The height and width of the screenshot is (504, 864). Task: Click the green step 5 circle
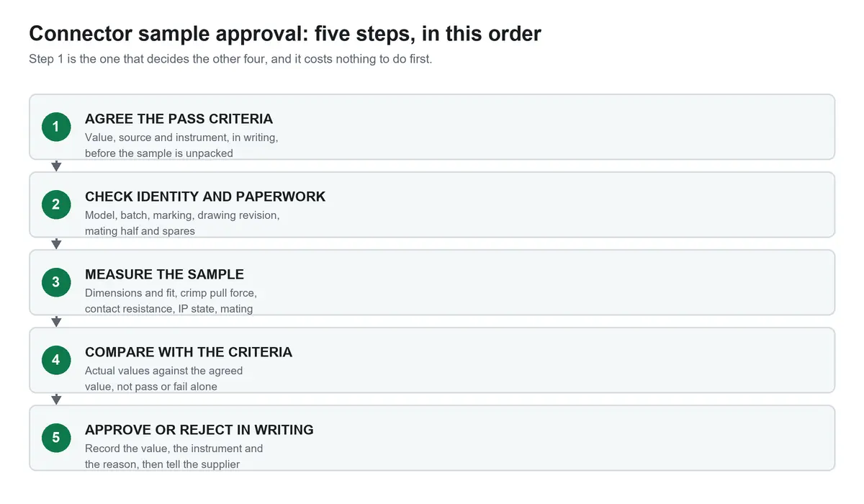56,438
